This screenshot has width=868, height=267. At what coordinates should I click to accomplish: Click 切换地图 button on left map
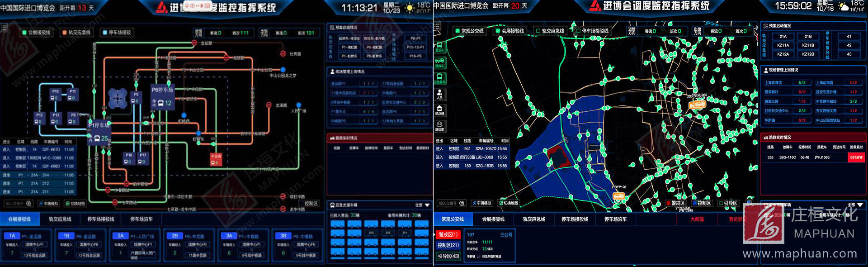(75, 204)
